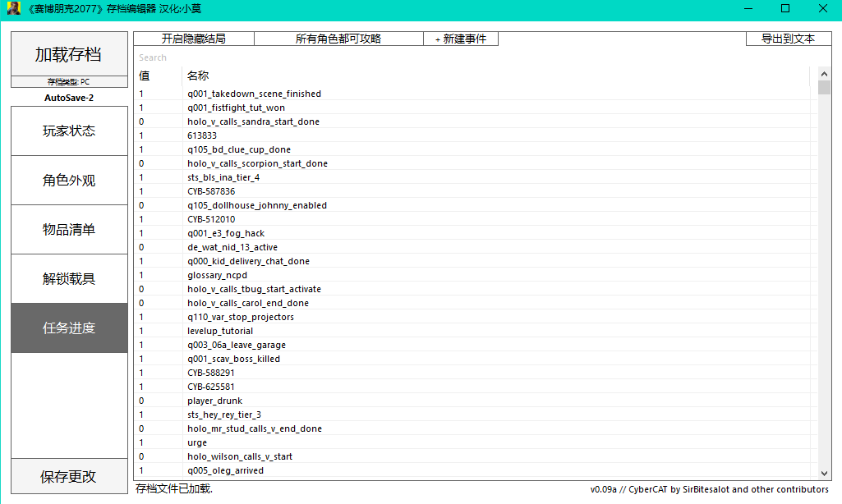Image resolution: width=842 pixels, height=504 pixels.
Task: Select the 解锁载具 vehicles tab
Action: point(69,278)
